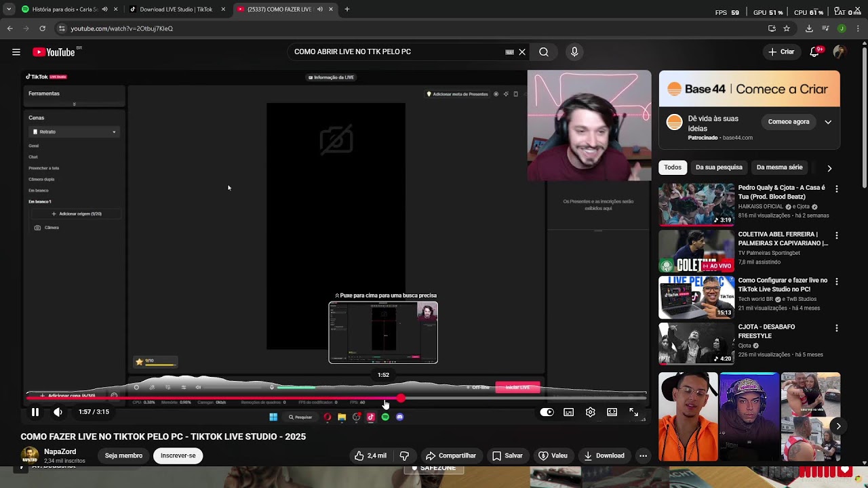Download the video via Download button

pos(604,456)
